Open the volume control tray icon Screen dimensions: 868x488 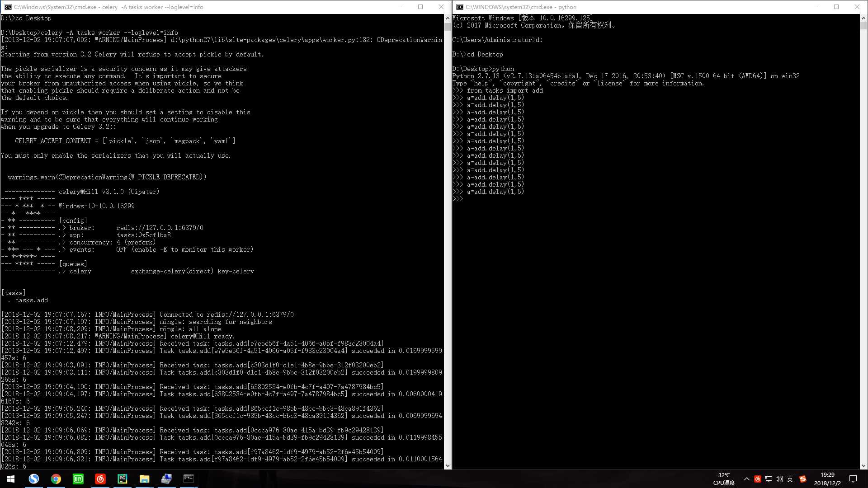[779, 479]
